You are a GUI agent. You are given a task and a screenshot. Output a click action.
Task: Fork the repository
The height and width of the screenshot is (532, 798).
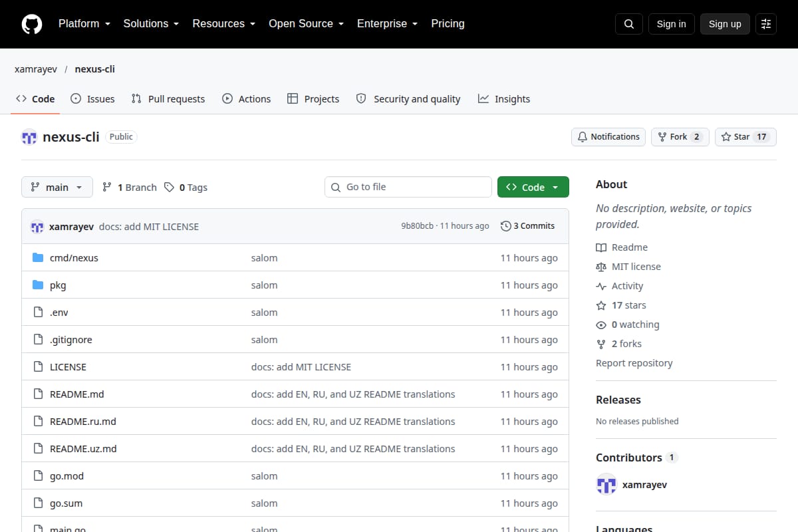(680, 137)
